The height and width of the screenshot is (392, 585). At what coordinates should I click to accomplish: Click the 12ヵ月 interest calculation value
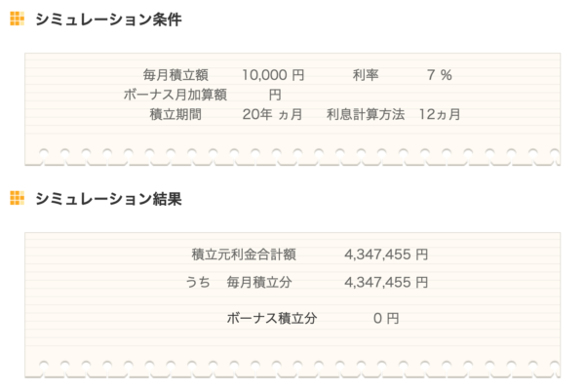[x=439, y=114]
